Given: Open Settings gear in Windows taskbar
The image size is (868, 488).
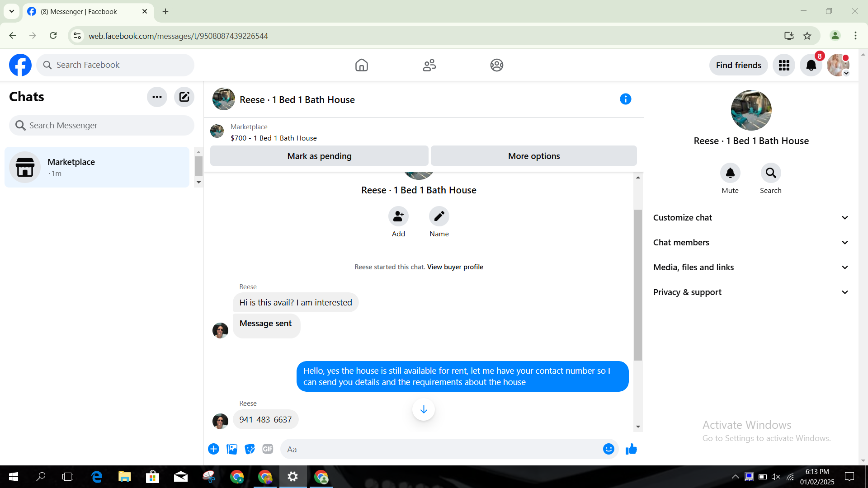Looking at the screenshot, I should coord(293,477).
